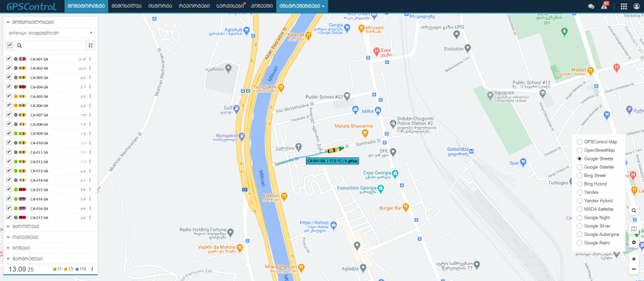
Task: Open the user account profile icon
Action: [x=637, y=6]
